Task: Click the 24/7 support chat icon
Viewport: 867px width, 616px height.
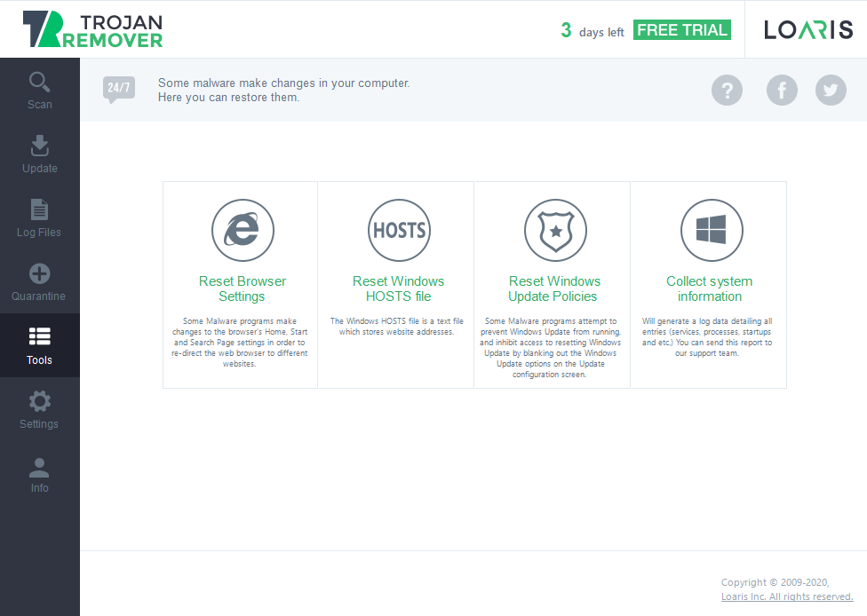Action: (x=119, y=89)
